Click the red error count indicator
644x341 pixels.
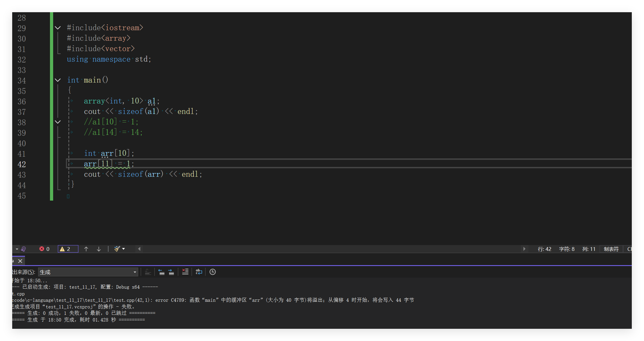[x=44, y=249]
